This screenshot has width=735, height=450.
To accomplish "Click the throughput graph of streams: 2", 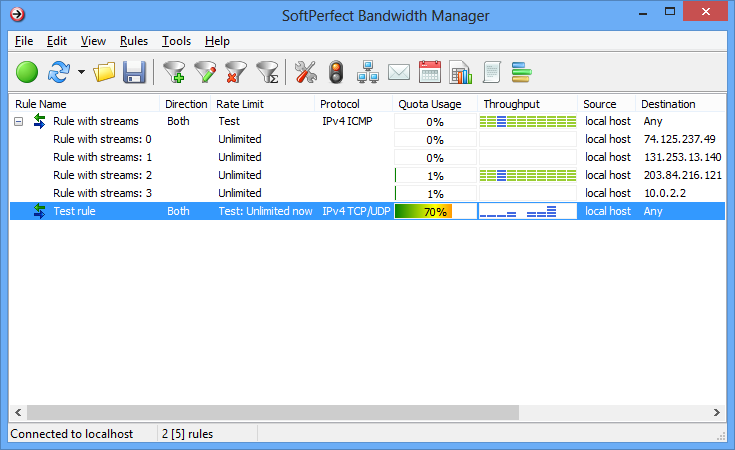I will point(528,175).
